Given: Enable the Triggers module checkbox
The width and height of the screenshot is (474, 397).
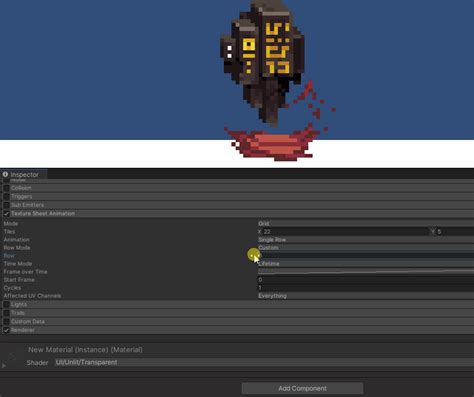Looking at the screenshot, I should click(x=6, y=197).
